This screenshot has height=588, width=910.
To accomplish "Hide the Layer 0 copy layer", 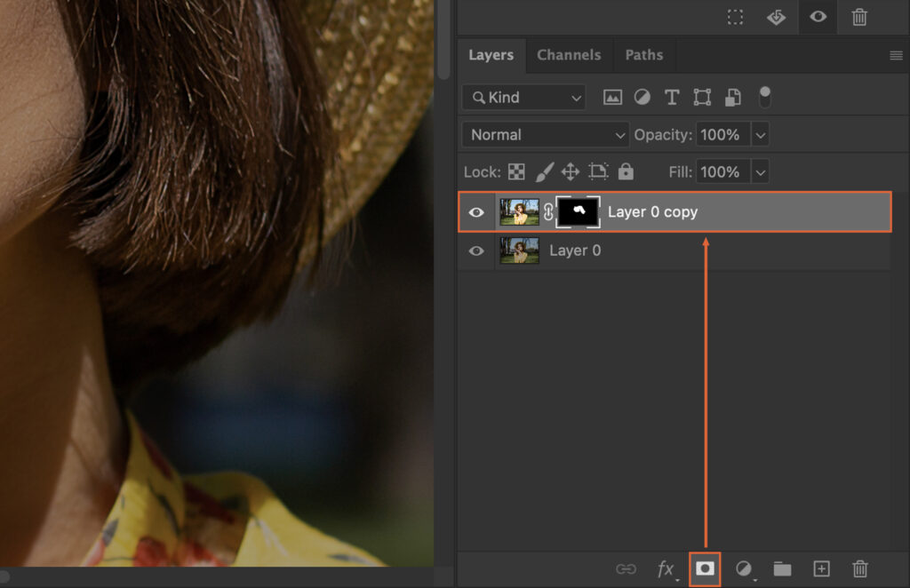I will pyautogui.click(x=476, y=211).
